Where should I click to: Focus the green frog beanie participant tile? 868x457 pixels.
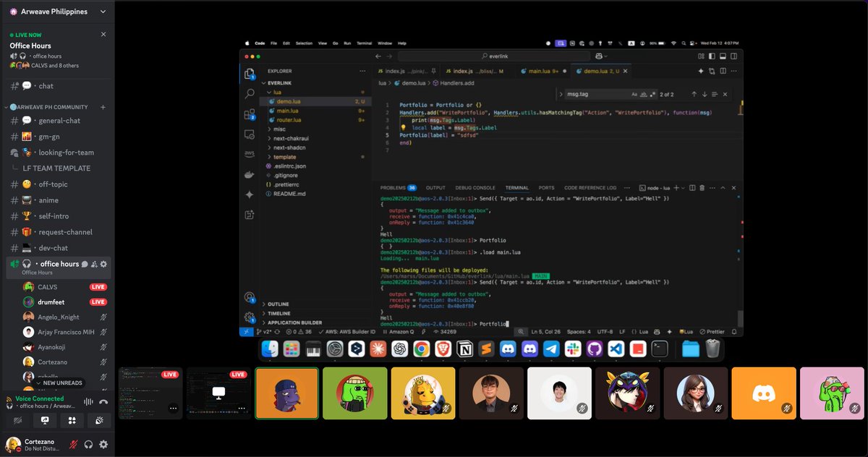[354, 393]
